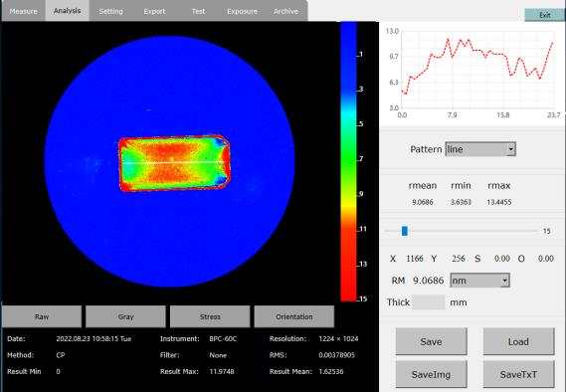
Task: Expand the nm unit dropdown
Action: [479, 281]
